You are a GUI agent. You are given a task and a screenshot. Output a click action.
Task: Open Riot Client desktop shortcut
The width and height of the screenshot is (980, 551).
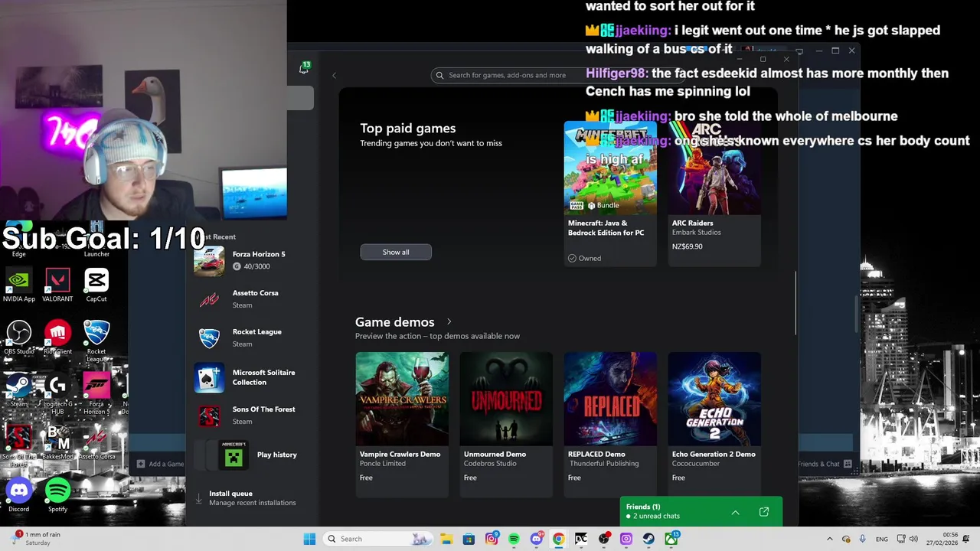point(57,337)
